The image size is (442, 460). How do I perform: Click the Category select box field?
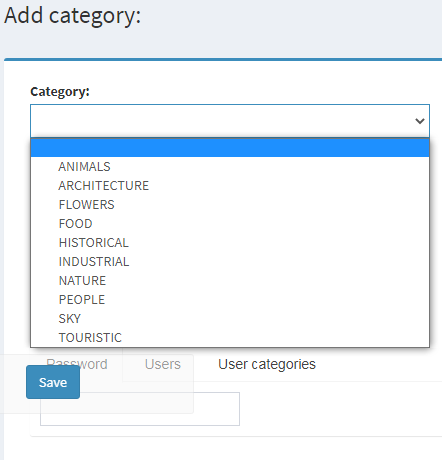click(x=230, y=121)
